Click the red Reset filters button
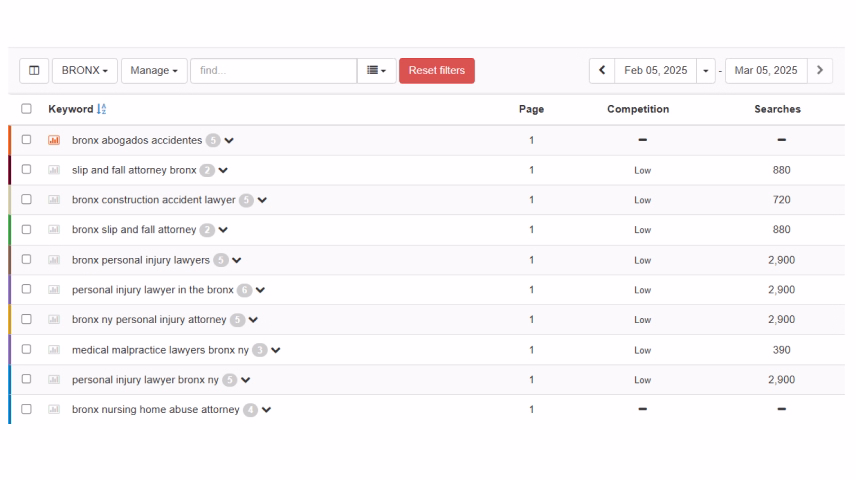 pos(437,70)
